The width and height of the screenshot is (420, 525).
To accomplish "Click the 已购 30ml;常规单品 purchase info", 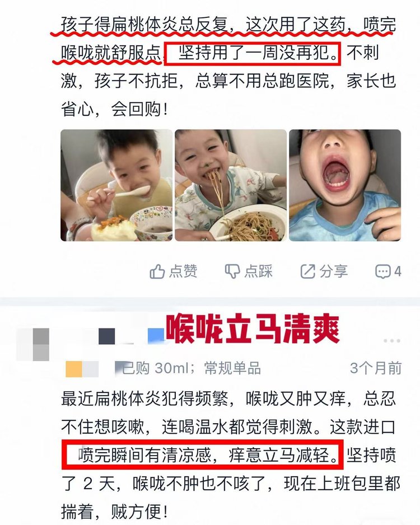I will (191, 369).
